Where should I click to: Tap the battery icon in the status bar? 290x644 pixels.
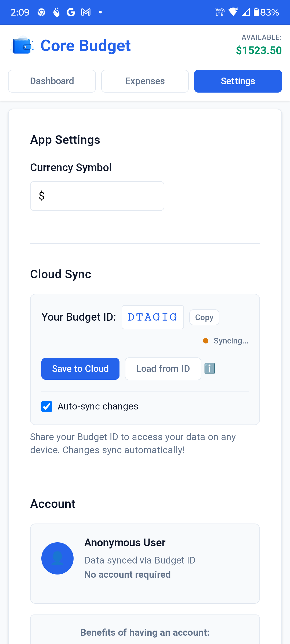pos(256,12)
